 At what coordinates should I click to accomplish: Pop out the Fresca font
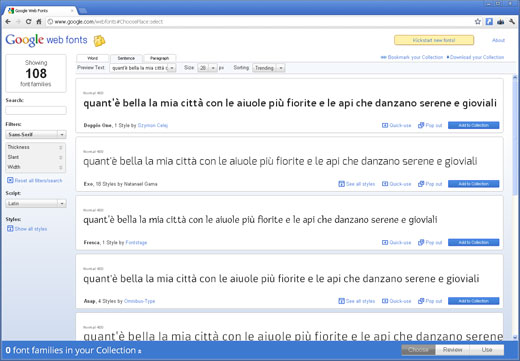click(430, 242)
